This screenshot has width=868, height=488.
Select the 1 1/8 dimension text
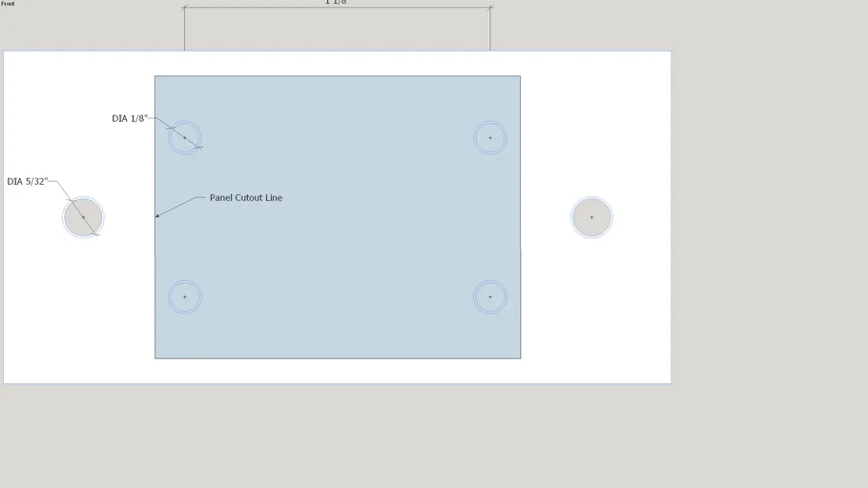coord(336,3)
